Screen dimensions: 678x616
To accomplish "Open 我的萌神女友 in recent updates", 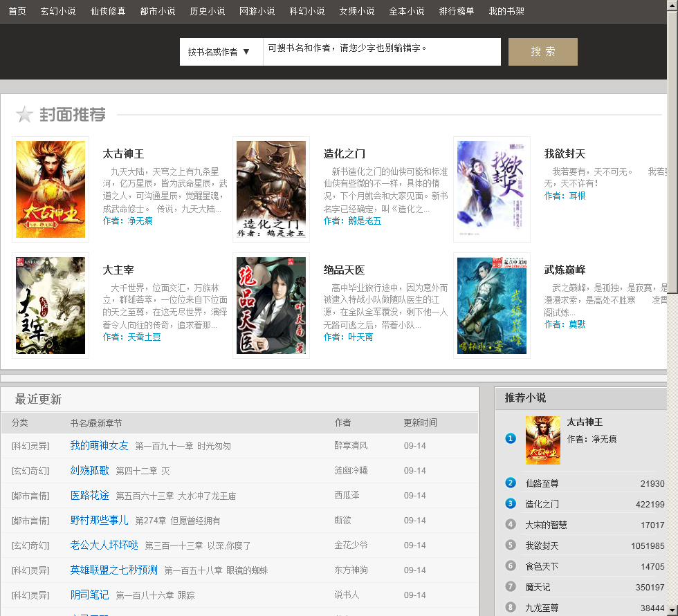I will [99, 446].
